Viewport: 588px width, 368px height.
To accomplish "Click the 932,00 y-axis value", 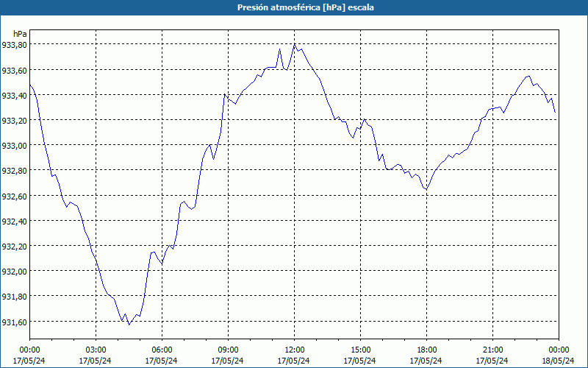I will click(x=14, y=271).
